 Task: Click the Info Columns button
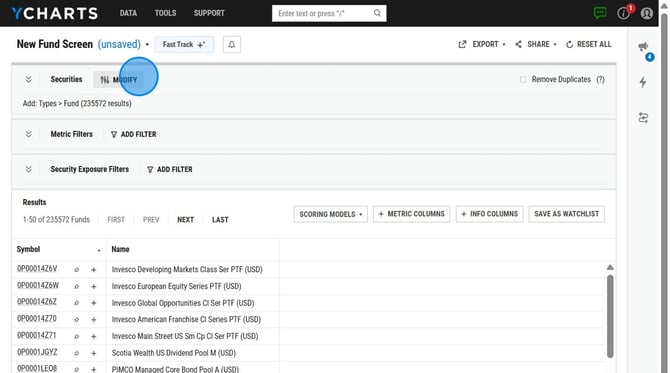tap(490, 214)
